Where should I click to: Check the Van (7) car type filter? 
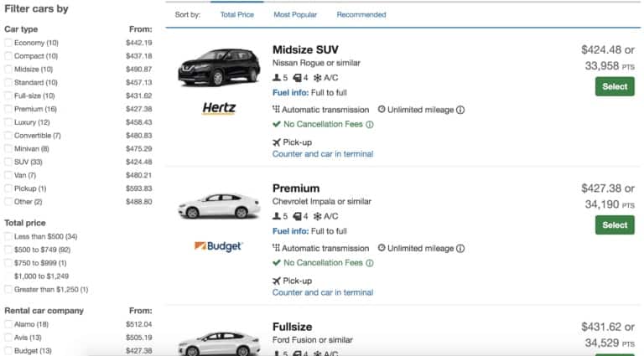(x=8, y=175)
